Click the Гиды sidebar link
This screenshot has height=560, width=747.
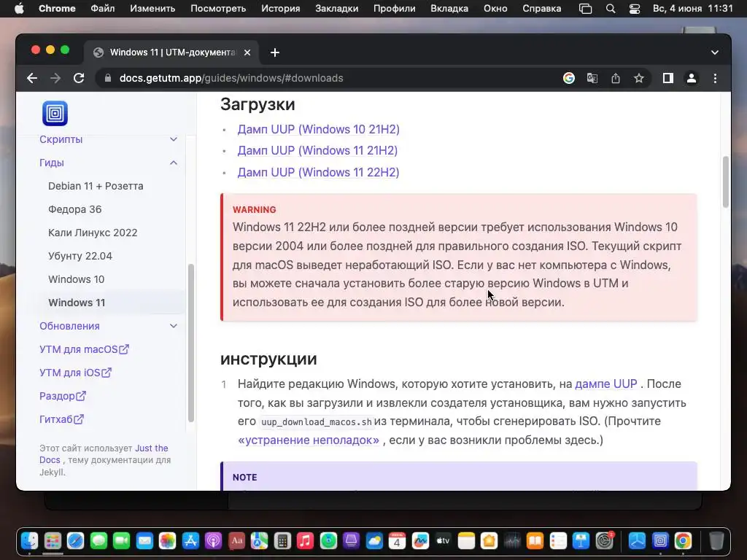pos(52,163)
